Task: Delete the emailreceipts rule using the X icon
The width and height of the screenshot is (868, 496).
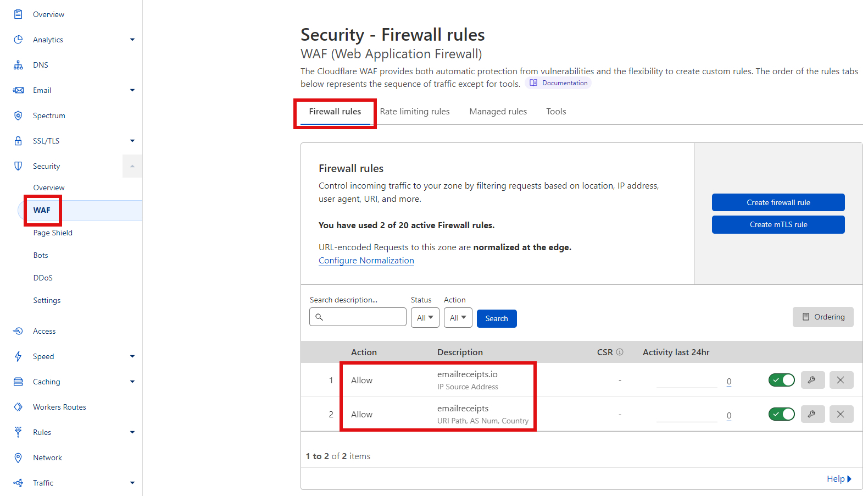Action: 841,414
